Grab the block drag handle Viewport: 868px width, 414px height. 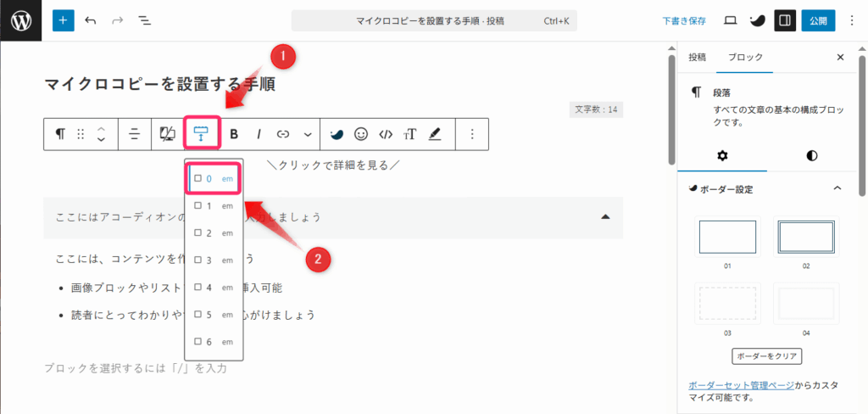tap(81, 134)
